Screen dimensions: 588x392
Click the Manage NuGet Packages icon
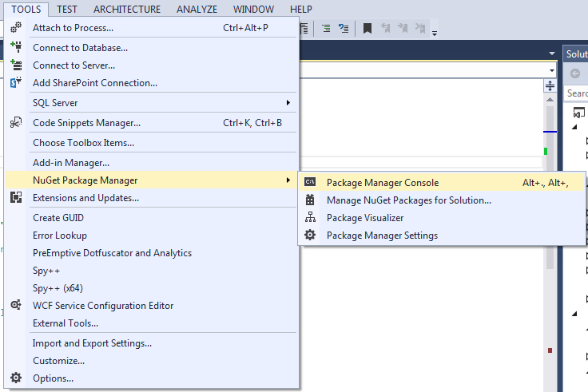tap(310, 200)
